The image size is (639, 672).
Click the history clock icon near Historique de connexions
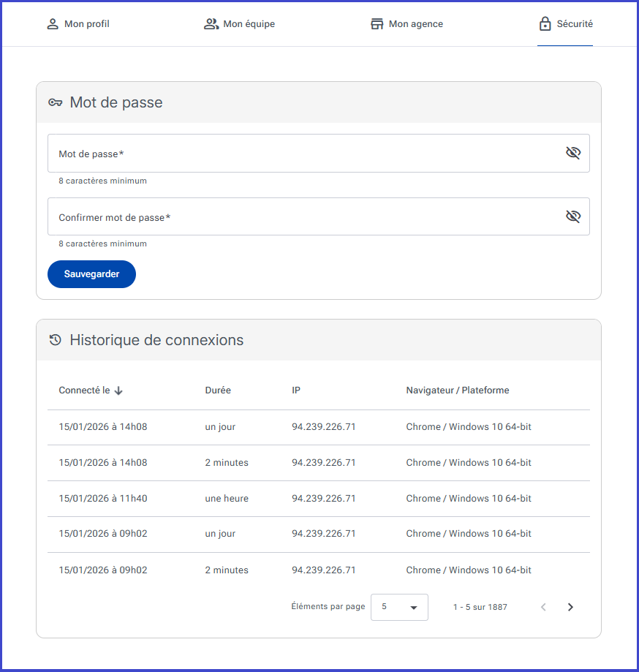coord(56,340)
